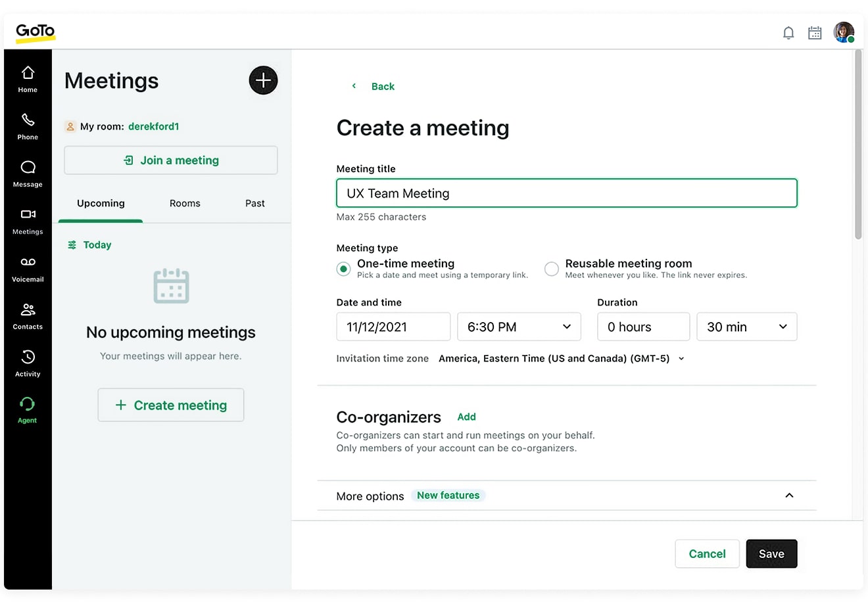Open the notification bell
Screen dimensions: 868x604
[x=788, y=32]
